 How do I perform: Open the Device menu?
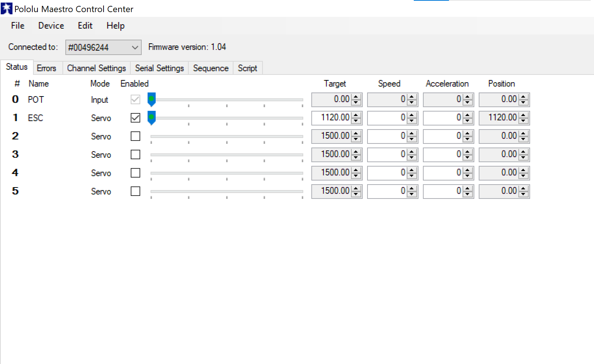click(51, 26)
